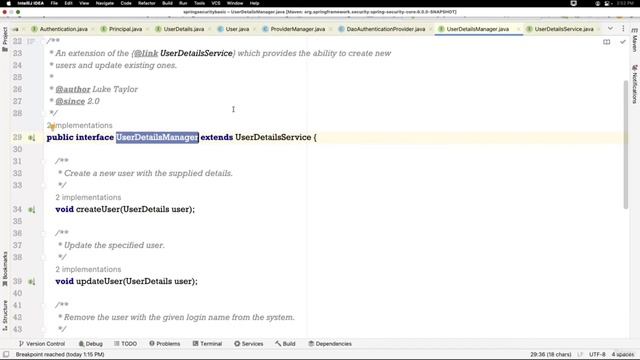640x360 pixels.
Task: Open the line separator selector in status bar
Action: point(580,354)
